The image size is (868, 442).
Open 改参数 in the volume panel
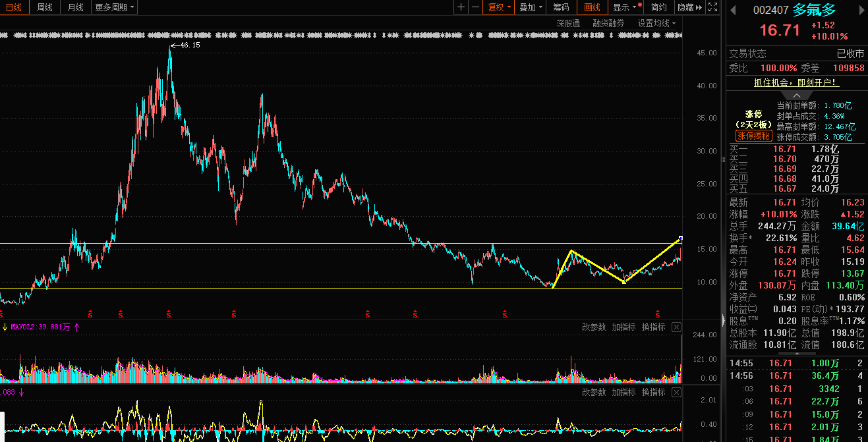tap(594, 327)
